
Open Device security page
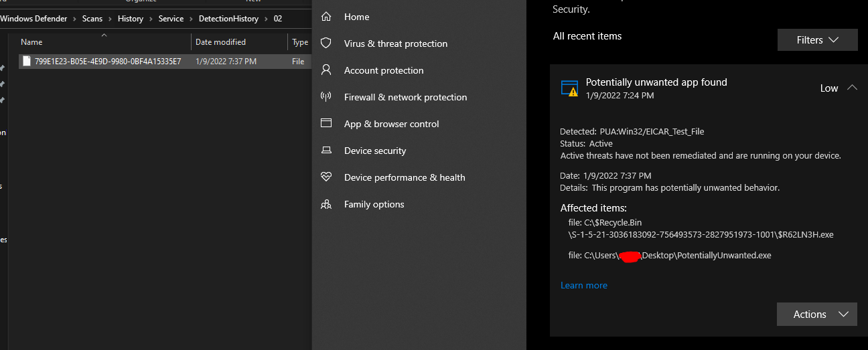[x=375, y=151]
